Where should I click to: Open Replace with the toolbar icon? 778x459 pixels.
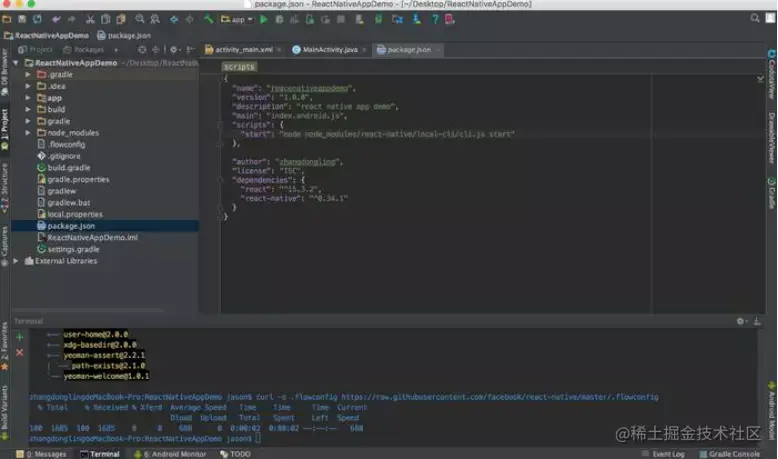click(x=155, y=19)
